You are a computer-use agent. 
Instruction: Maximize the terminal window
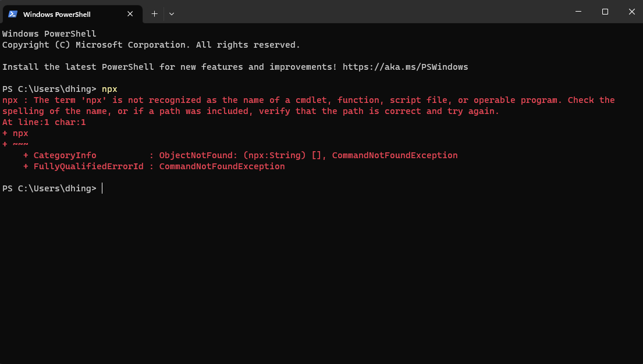pos(605,12)
